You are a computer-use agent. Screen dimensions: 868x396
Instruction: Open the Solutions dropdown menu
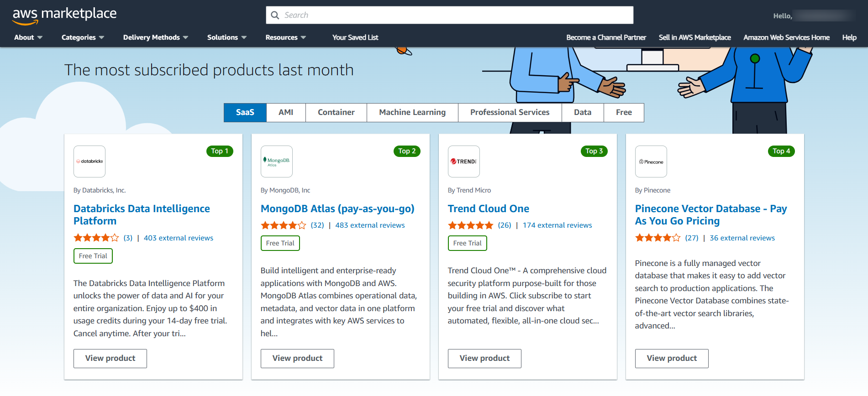(x=226, y=37)
